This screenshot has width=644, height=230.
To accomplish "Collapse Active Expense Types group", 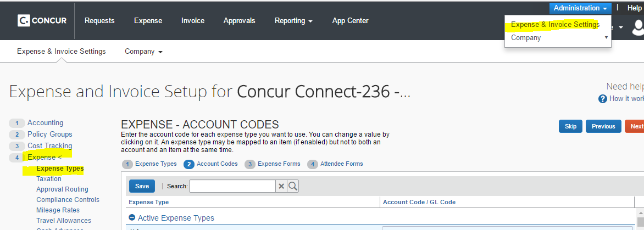I will [132, 218].
